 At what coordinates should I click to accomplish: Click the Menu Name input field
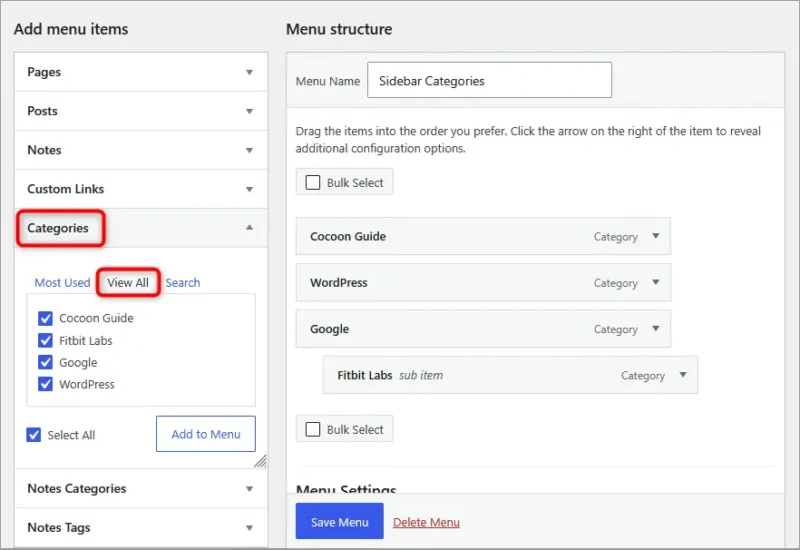point(489,80)
